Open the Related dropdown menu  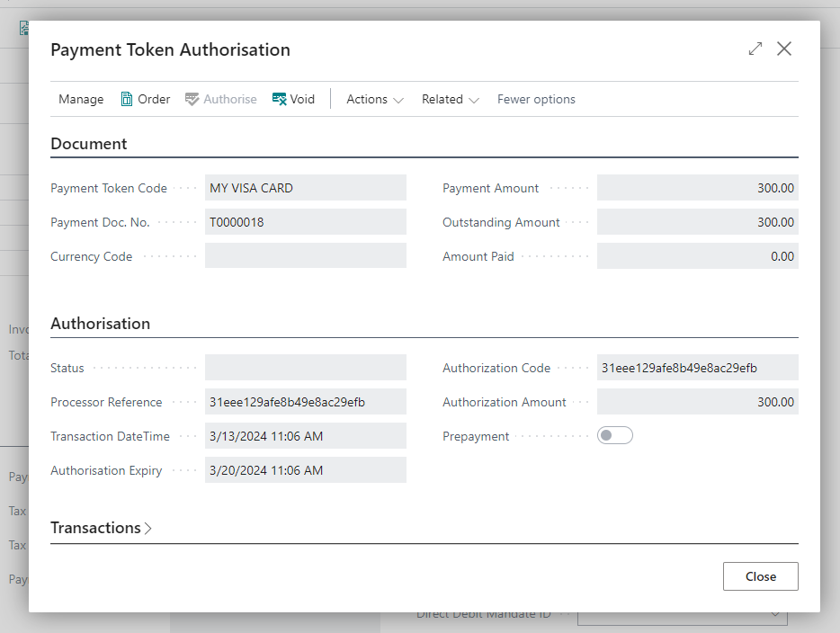tap(450, 99)
